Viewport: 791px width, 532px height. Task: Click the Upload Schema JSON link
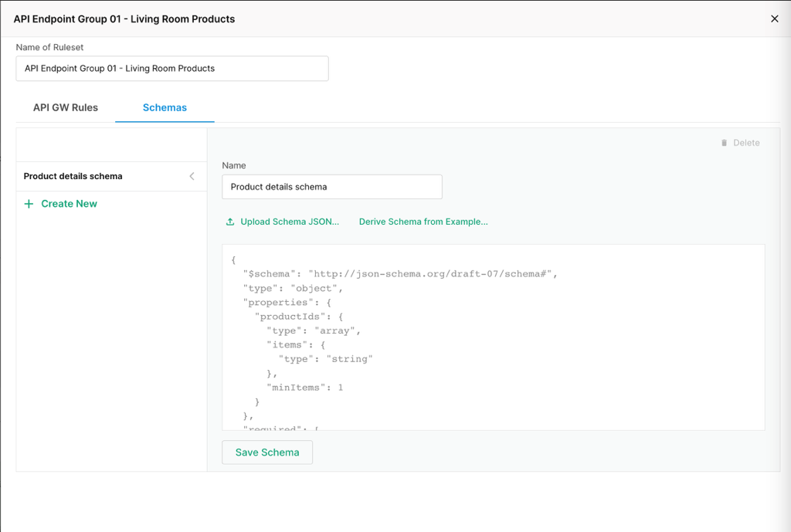[289, 221]
